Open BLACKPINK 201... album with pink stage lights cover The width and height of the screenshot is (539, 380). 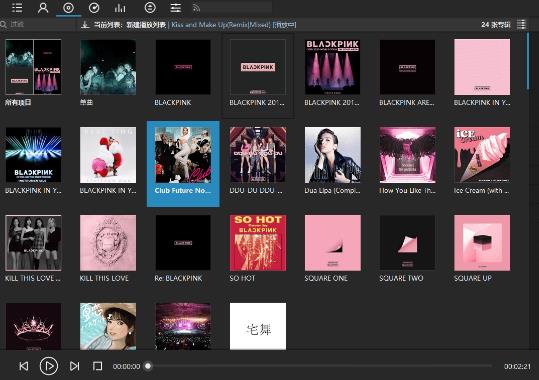point(333,67)
